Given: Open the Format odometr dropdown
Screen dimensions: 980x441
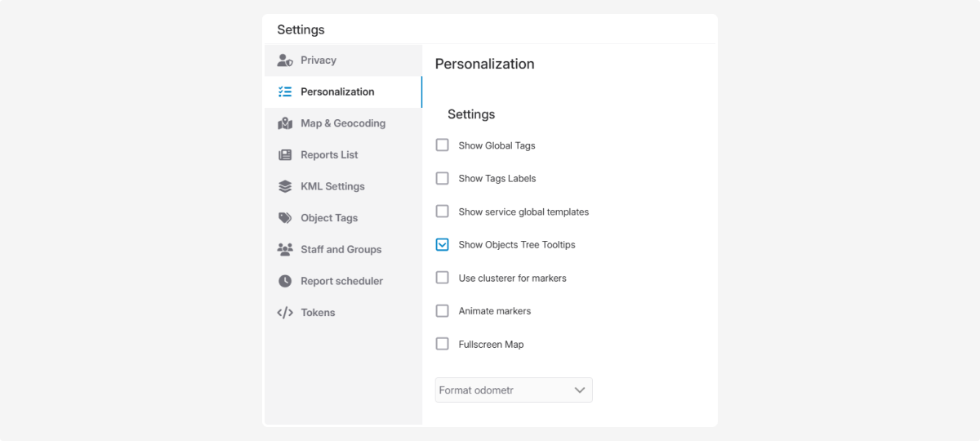Looking at the screenshot, I should 513,390.
